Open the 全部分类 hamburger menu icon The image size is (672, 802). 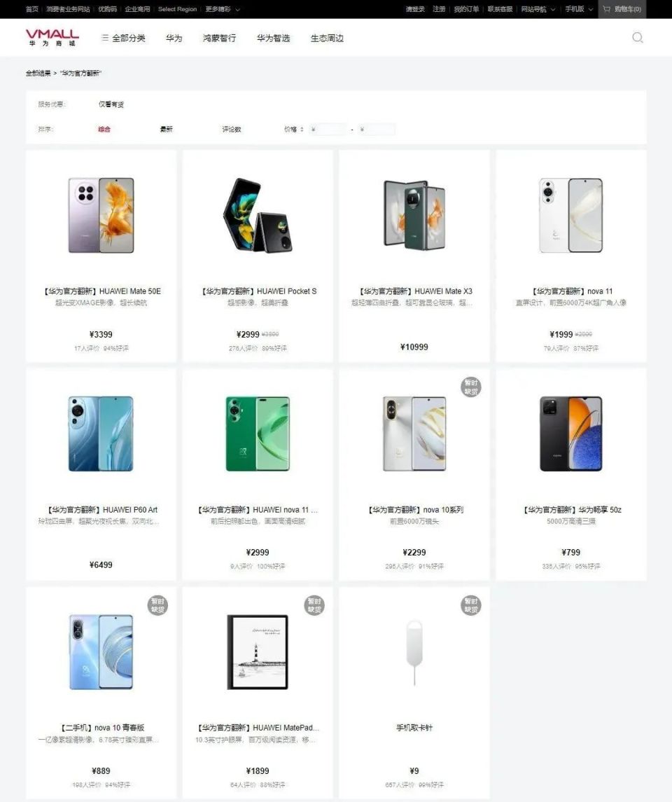point(105,38)
